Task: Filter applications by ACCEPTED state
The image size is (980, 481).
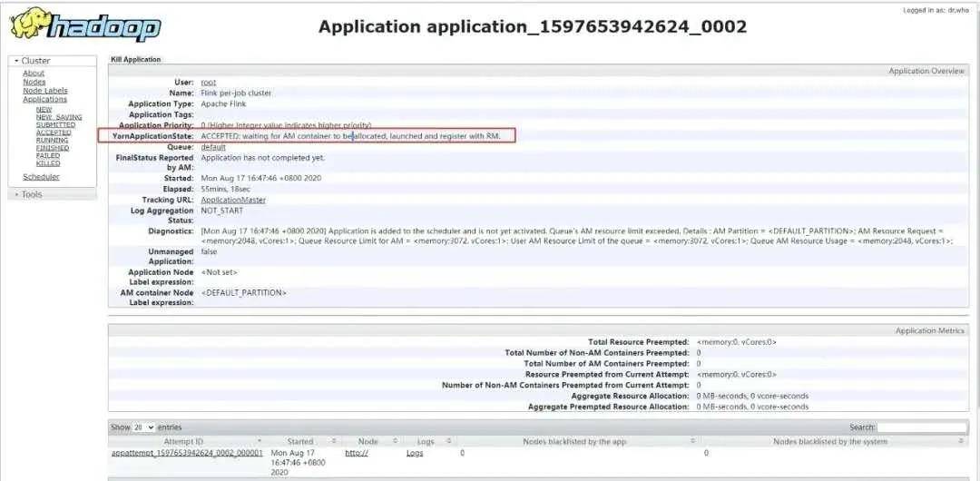Action: pos(54,133)
